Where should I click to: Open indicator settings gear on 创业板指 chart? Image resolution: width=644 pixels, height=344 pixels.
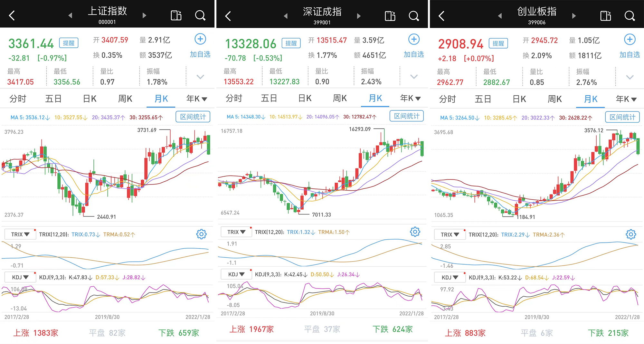[630, 234]
